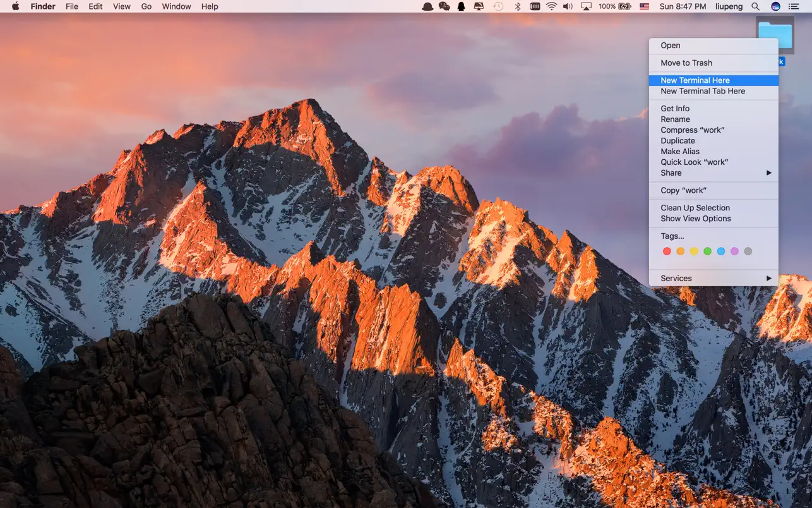Screen dimensions: 812x508
Task: Click the Time Machine menu bar icon
Action: pyautogui.click(x=498, y=6)
